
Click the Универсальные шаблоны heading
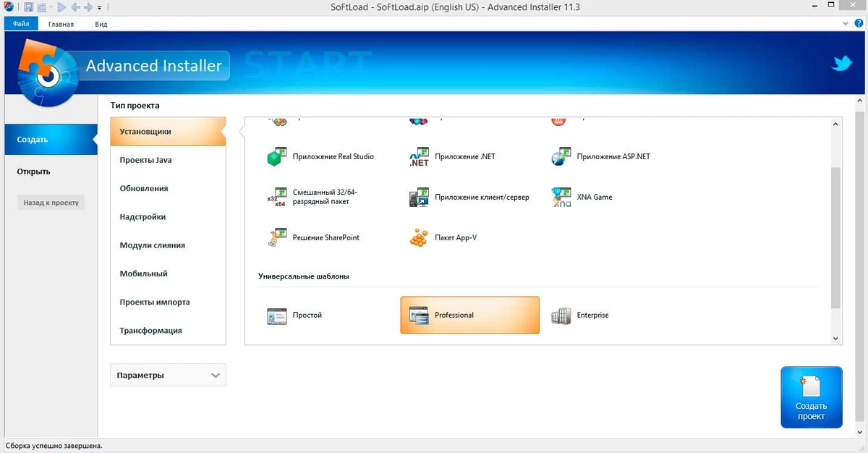click(304, 276)
